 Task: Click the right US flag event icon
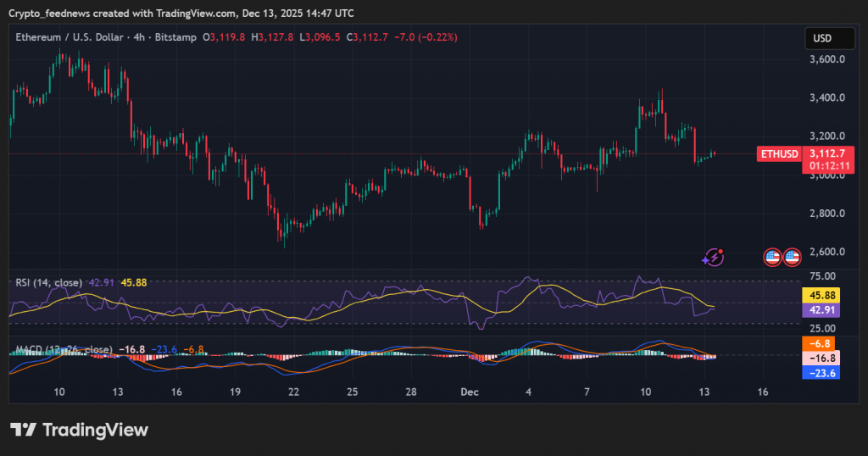(x=792, y=257)
